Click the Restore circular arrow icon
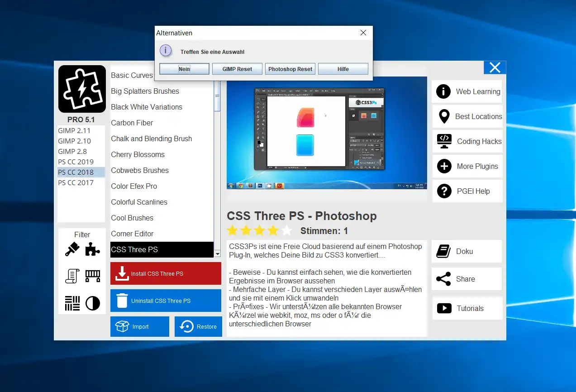576x392 pixels. [x=187, y=326]
